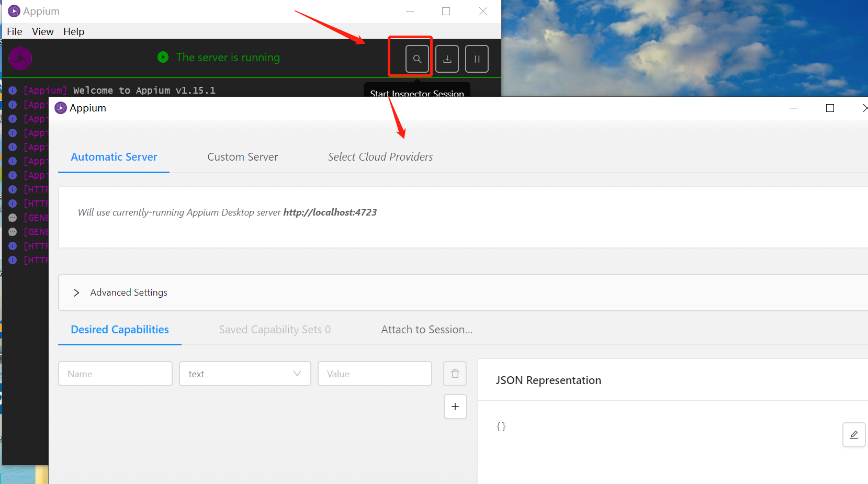Open the Saved Capability Sets 0 tab
Image resolution: width=868 pixels, height=484 pixels.
coord(275,330)
